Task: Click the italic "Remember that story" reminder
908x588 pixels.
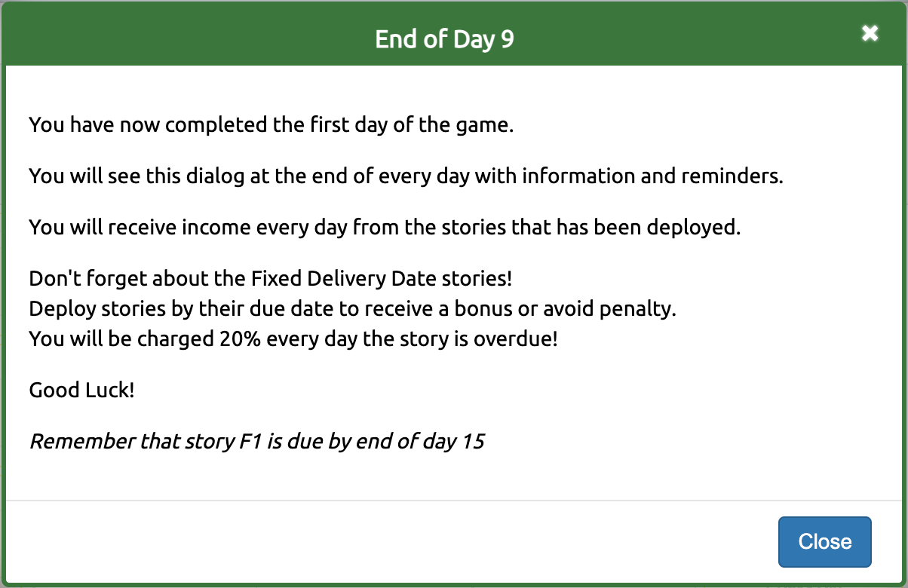Action: [x=256, y=441]
